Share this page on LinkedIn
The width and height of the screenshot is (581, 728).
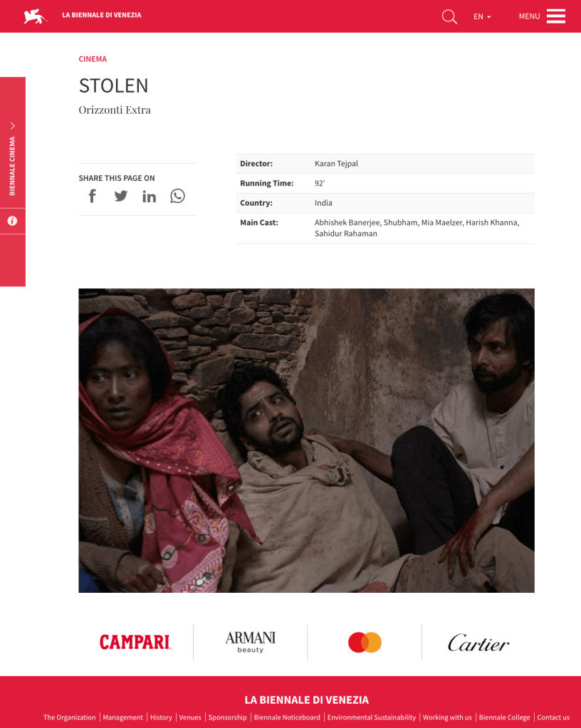(x=149, y=196)
